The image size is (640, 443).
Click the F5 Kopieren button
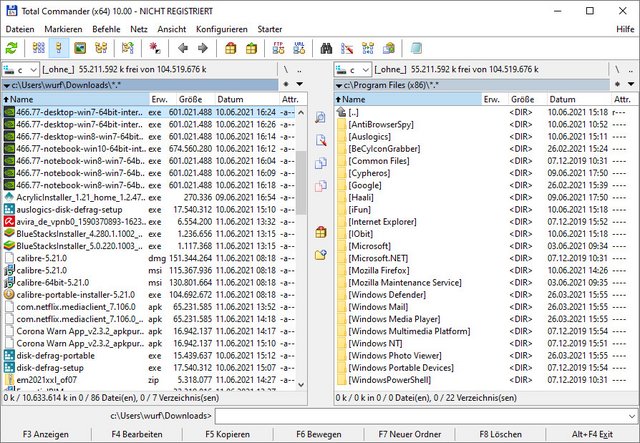(x=228, y=434)
